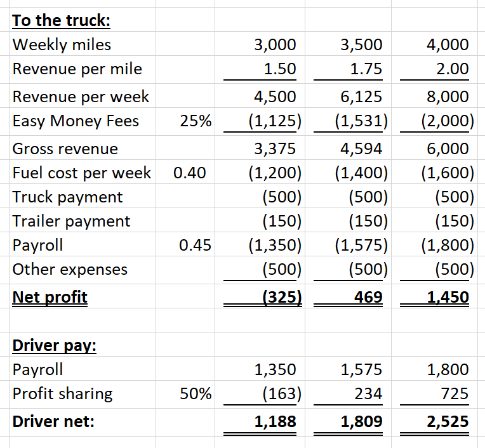Click the 'Easy Money Fees' label
Screen dimensions: 485x448
76,121
